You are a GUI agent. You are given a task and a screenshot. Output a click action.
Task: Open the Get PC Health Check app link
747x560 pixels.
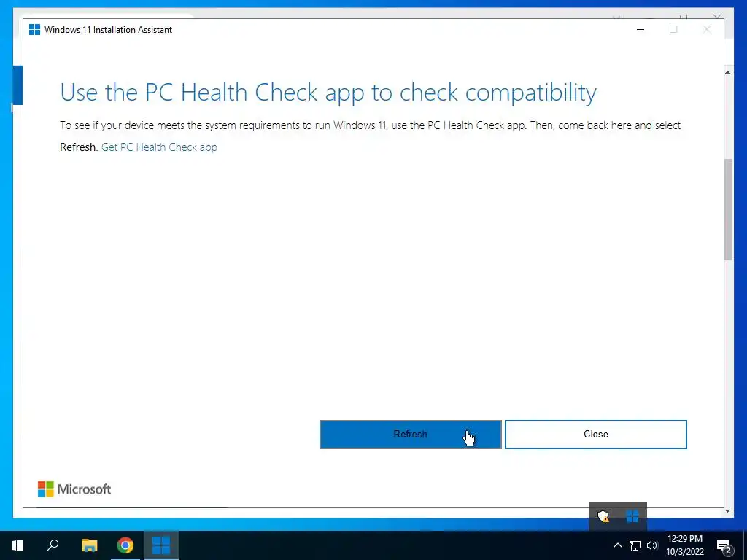[159, 147]
